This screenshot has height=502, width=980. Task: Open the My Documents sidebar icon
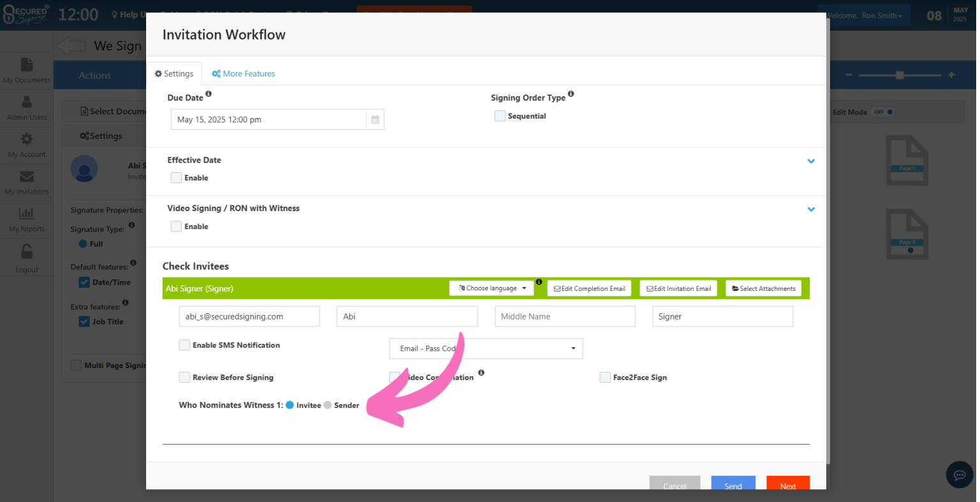pyautogui.click(x=27, y=65)
